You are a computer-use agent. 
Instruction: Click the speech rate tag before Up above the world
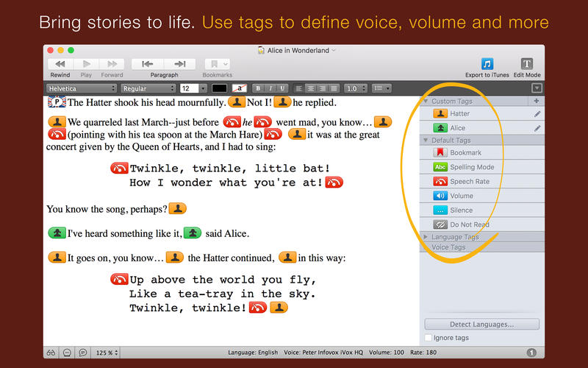coord(119,279)
